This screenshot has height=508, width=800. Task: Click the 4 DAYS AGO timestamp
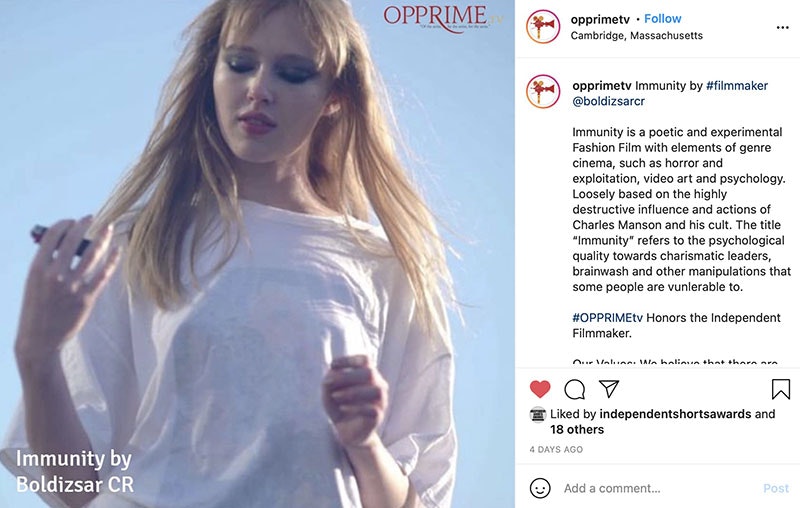[556, 449]
